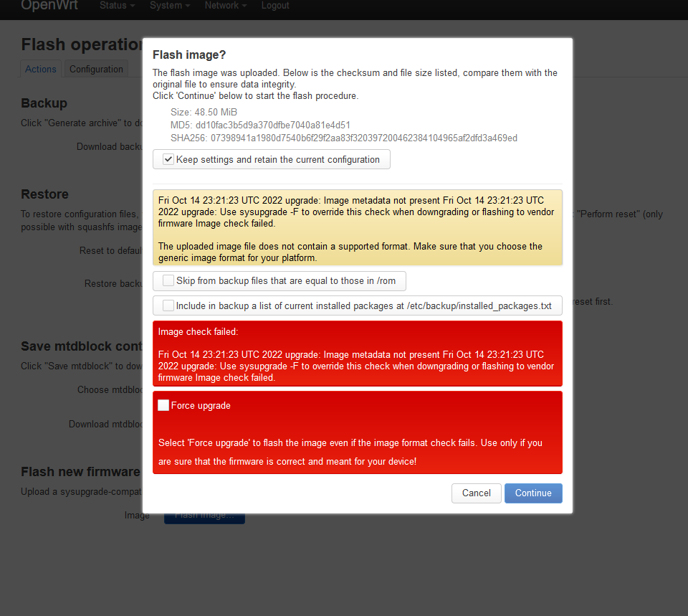Cancel the flash image dialog
The image size is (688, 616).
[476, 493]
